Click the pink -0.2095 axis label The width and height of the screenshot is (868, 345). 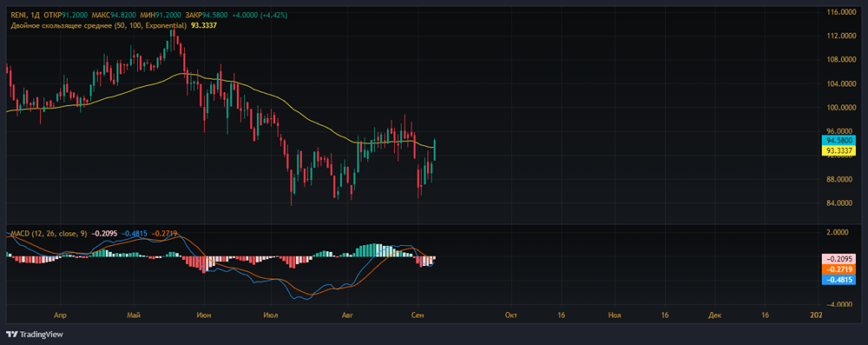(x=838, y=259)
